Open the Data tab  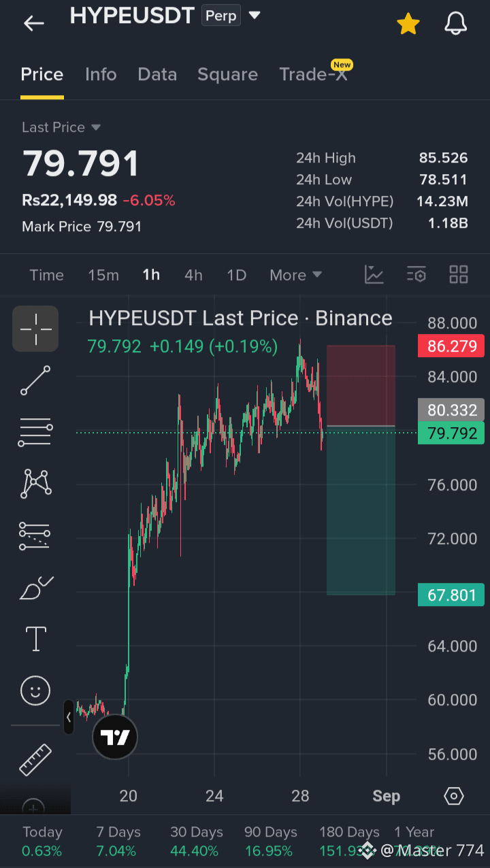tap(157, 74)
